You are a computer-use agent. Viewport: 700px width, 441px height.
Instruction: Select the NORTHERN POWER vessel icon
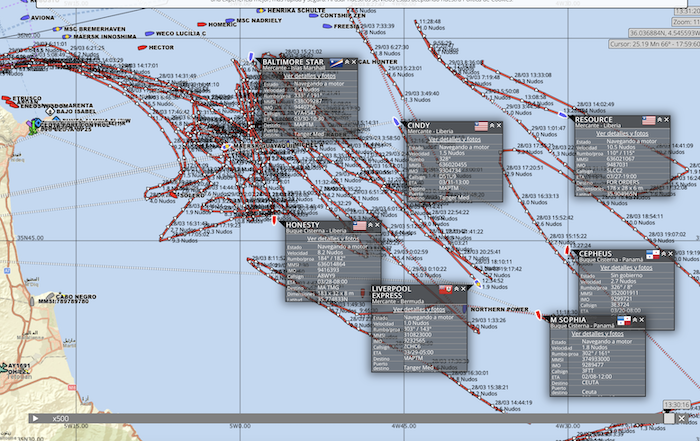(464, 309)
